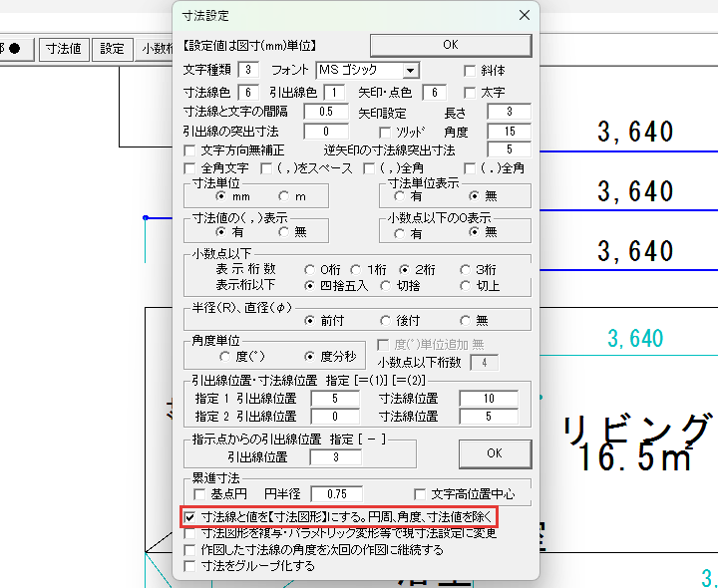Select m as 寸法単位
Screen dimensions: 718x588
[x=284, y=196]
